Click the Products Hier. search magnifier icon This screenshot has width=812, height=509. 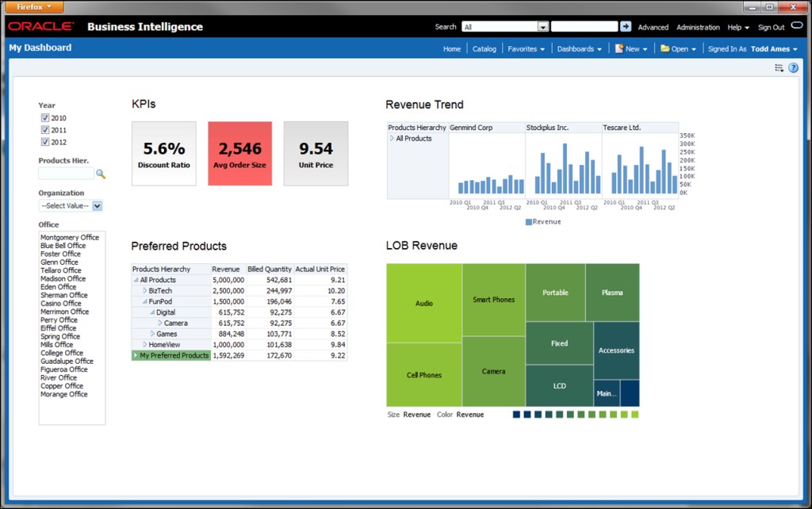tap(101, 174)
